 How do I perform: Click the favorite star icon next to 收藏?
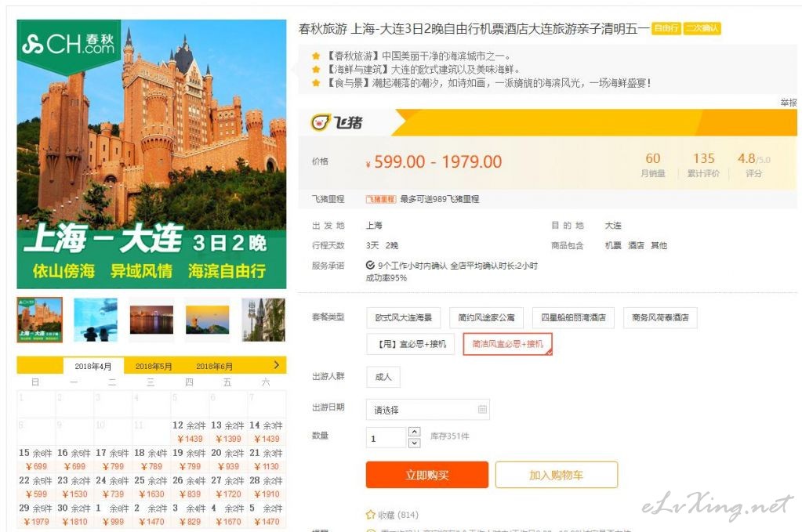[371, 515]
